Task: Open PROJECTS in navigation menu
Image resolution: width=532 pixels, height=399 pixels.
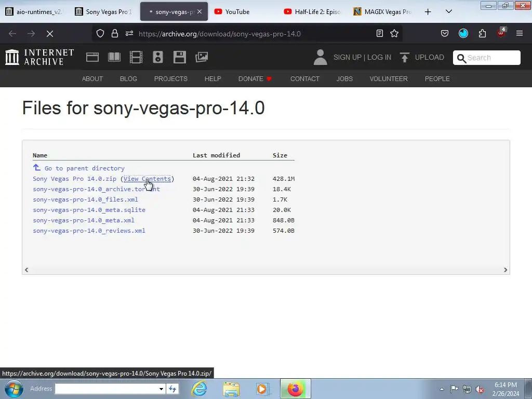Action: [x=170, y=79]
